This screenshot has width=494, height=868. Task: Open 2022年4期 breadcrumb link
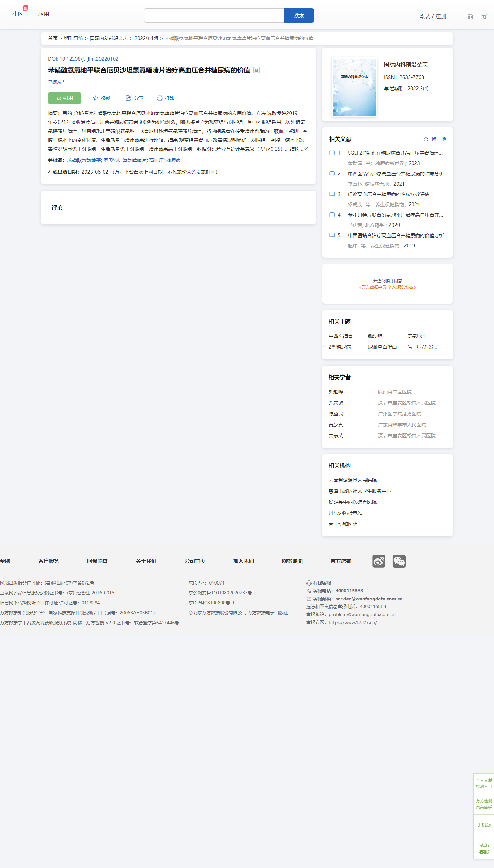pos(146,38)
